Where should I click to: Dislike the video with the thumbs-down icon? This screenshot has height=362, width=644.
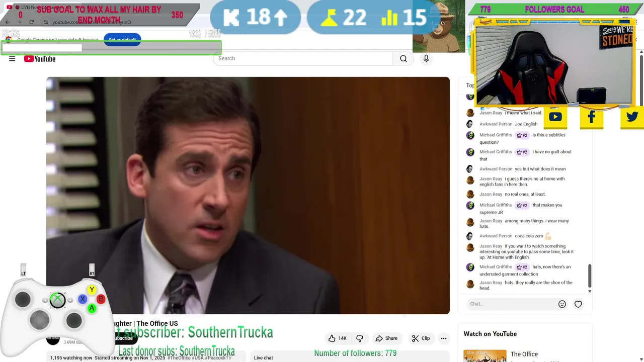coord(360,338)
